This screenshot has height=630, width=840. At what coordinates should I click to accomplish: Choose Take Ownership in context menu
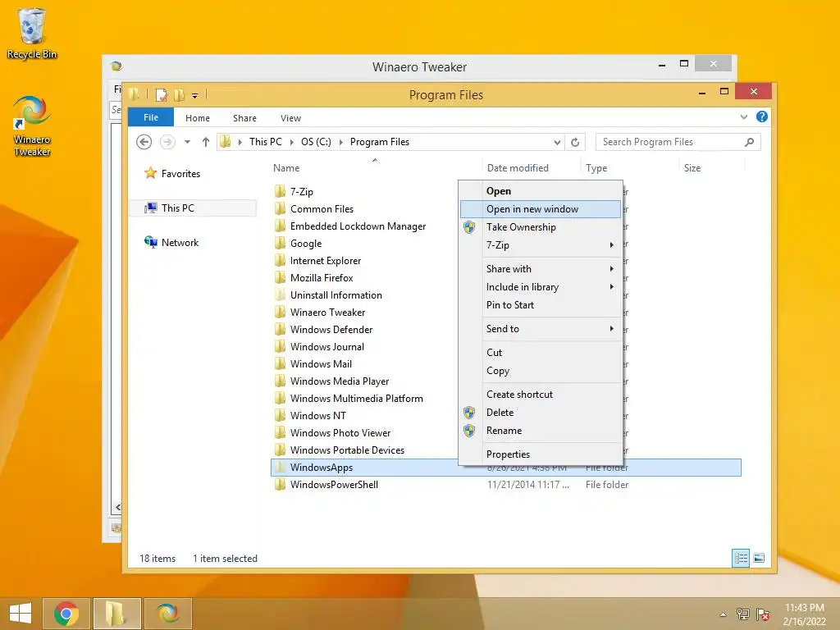(x=541, y=227)
